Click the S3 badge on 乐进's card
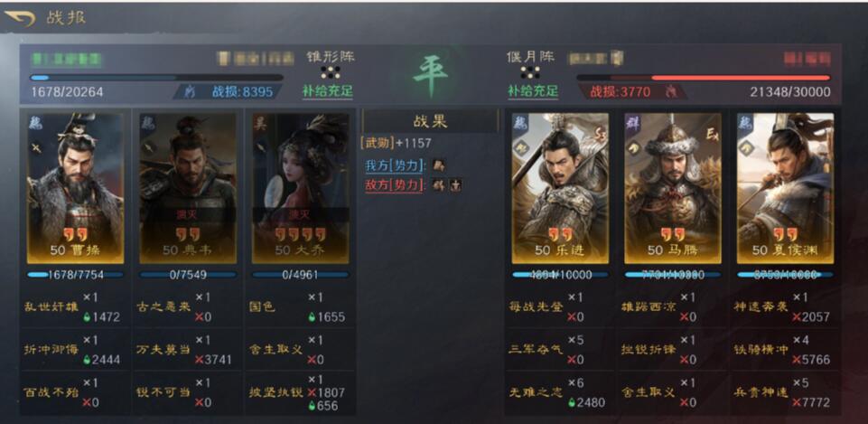Image resolution: width=868 pixels, height=424 pixels. [600, 133]
